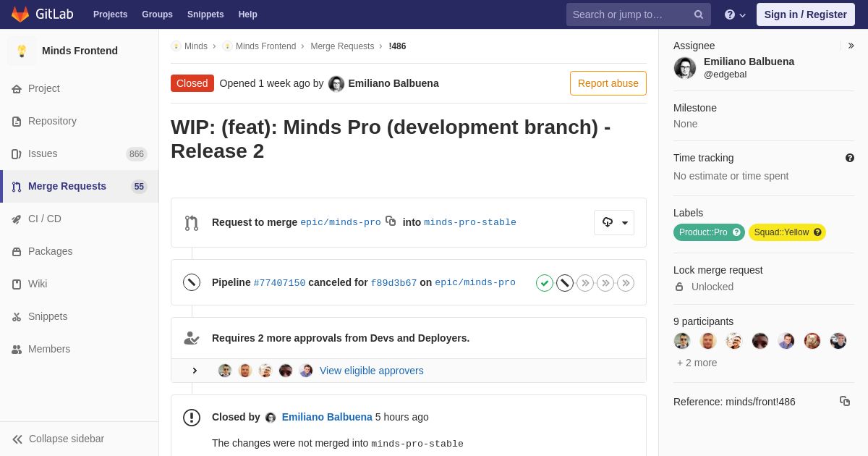
Task: Open assignee Emiliano Balbuena avatar
Action: (x=685, y=68)
